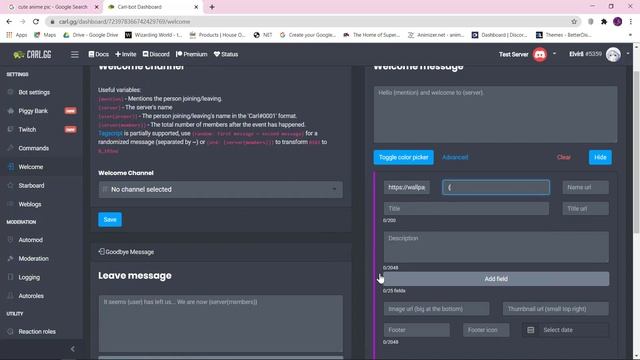Add a field to the embed
640x360 pixels.
click(496, 279)
